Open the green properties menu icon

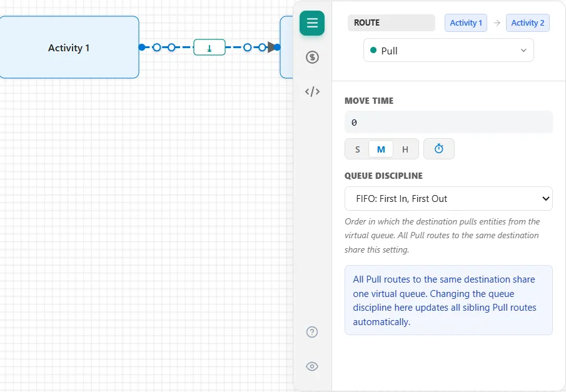(312, 23)
